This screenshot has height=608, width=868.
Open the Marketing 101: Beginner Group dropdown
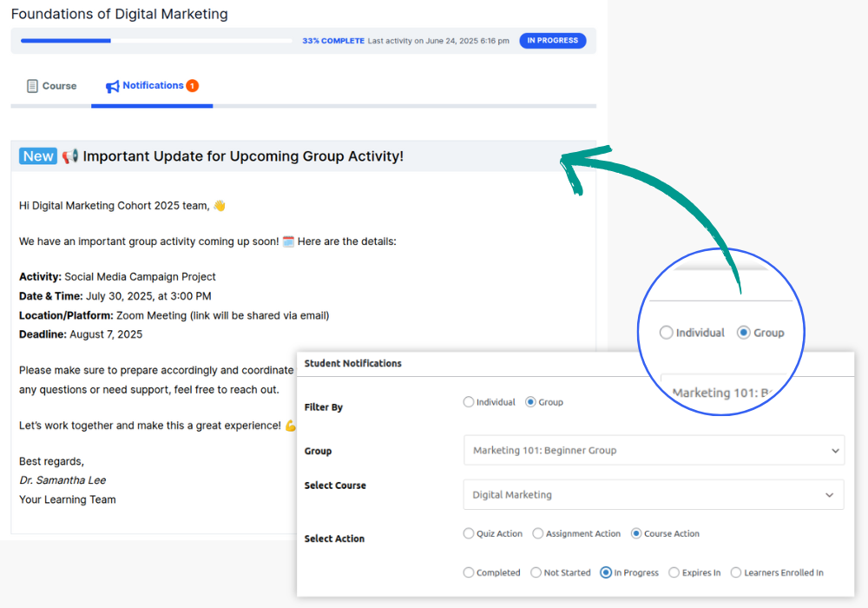(x=653, y=451)
